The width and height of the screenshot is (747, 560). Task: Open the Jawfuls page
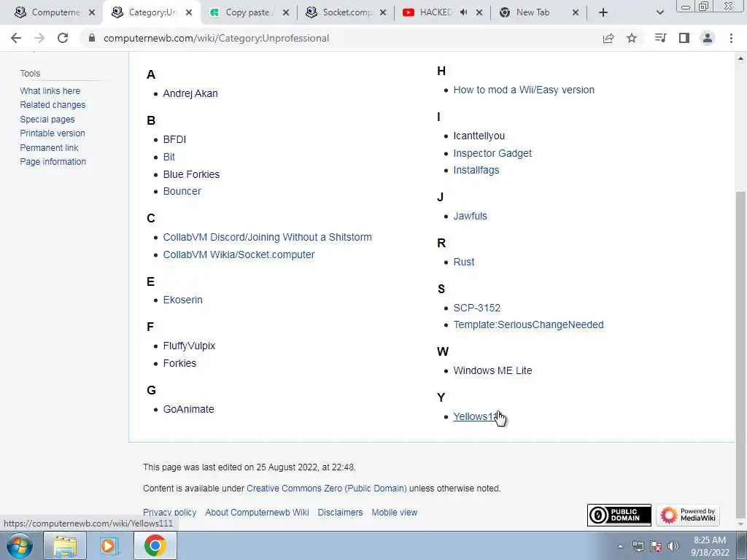[x=471, y=216]
